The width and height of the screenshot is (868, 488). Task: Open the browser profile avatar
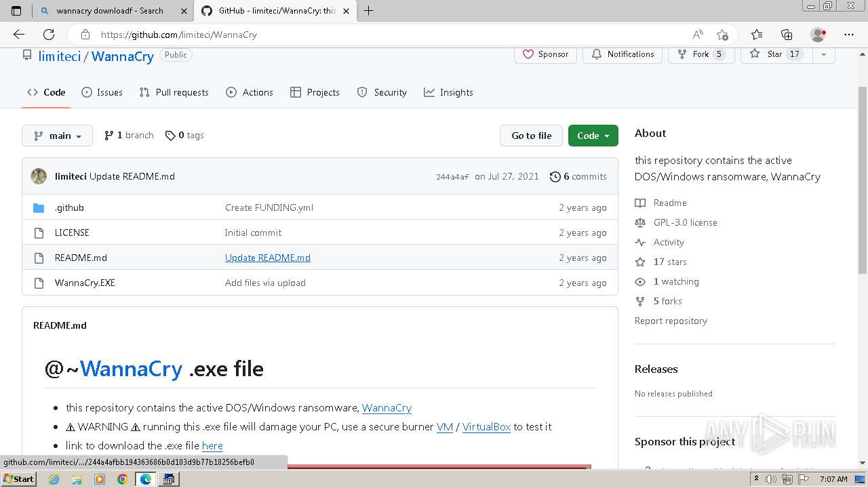[x=818, y=35]
